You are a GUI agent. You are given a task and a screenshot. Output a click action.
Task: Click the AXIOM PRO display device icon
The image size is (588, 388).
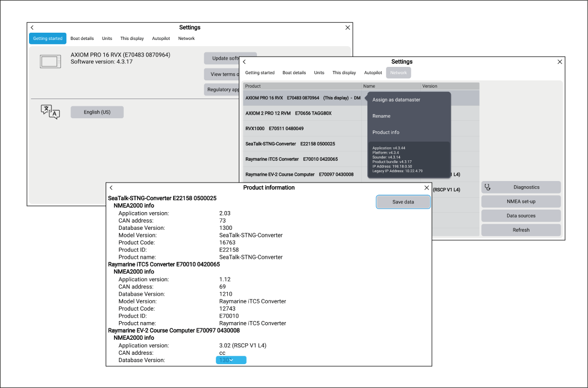(x=50, y=62)
